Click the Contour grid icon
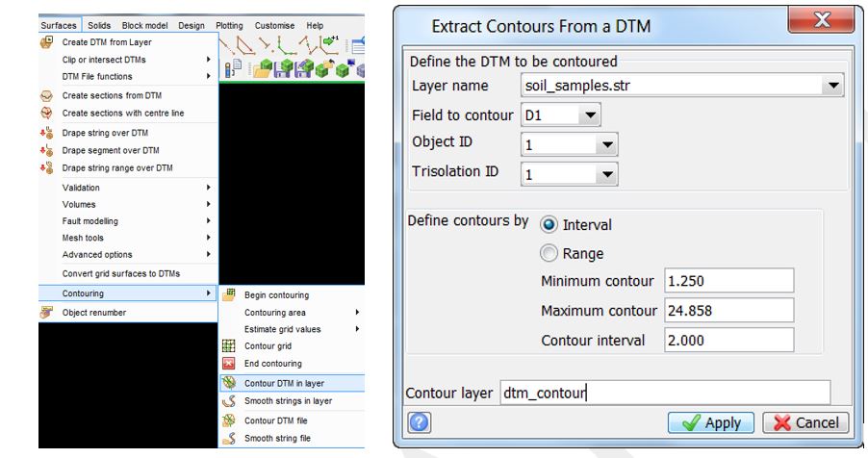 (x=229, y=346)
